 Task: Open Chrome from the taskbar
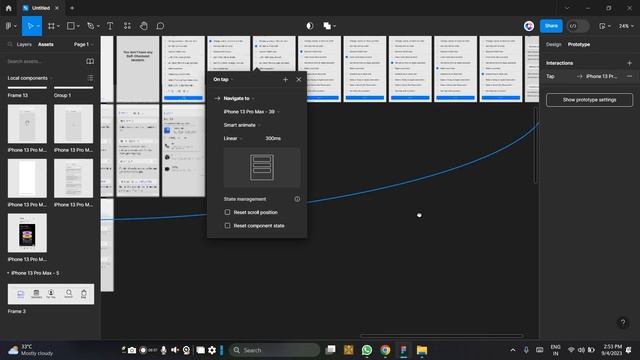pyautogui.click(x=385, y=350)
